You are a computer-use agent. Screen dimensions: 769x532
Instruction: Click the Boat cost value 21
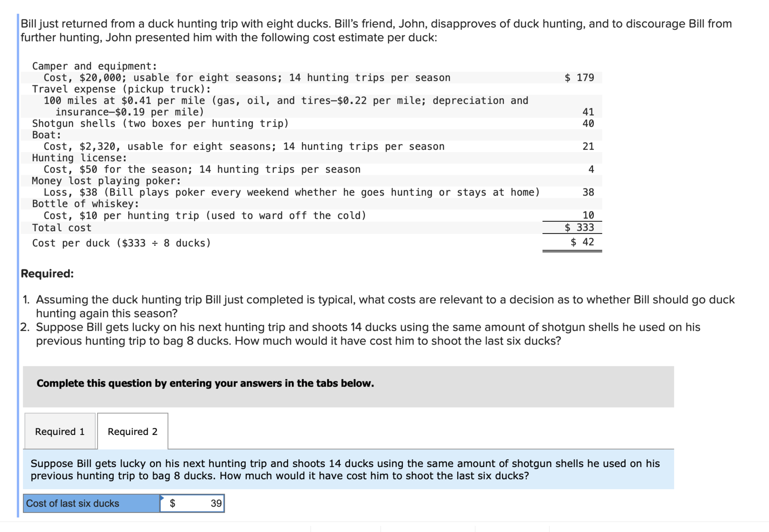click(588, 146)
